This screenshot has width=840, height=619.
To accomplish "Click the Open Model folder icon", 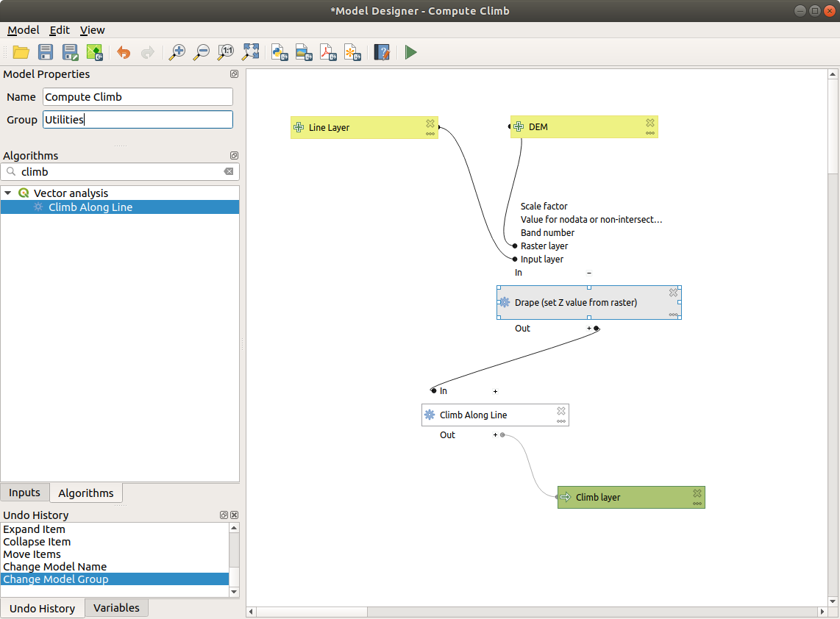I will coord(21,52).
